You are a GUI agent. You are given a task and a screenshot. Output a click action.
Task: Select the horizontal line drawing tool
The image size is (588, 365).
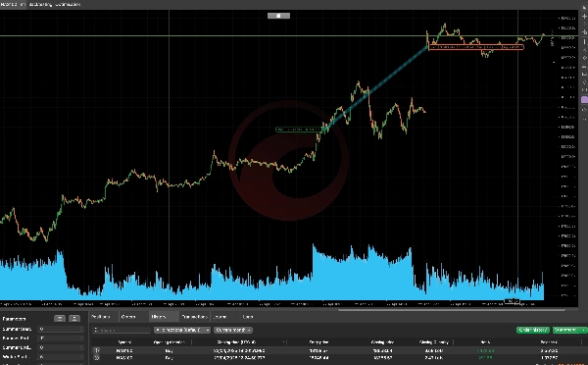coord(584,67)
